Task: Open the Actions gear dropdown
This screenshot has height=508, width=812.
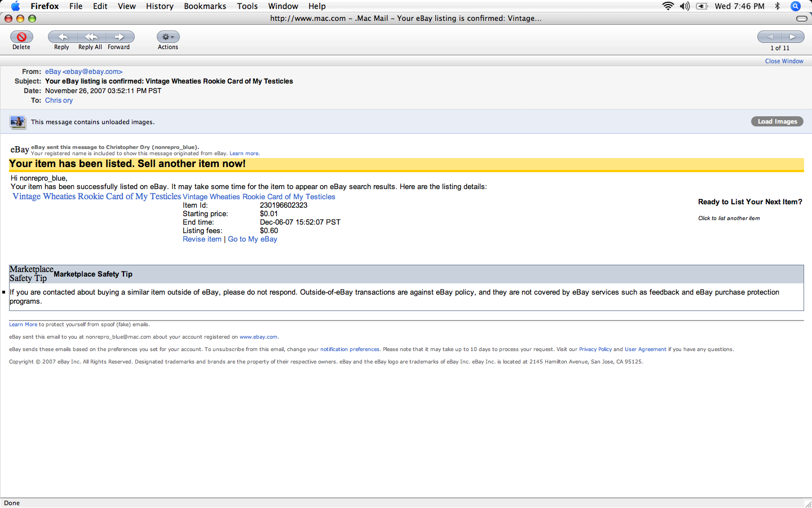Action: (x=168, y=37)
